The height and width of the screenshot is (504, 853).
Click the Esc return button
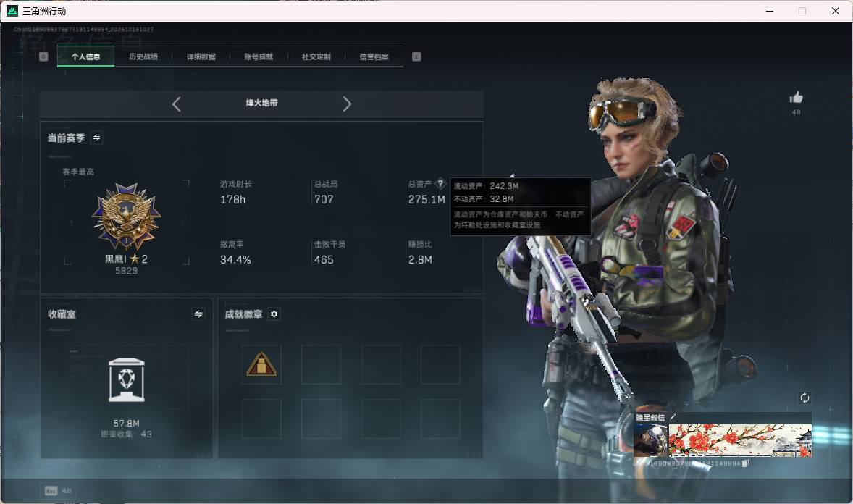[x=58, y=491]
